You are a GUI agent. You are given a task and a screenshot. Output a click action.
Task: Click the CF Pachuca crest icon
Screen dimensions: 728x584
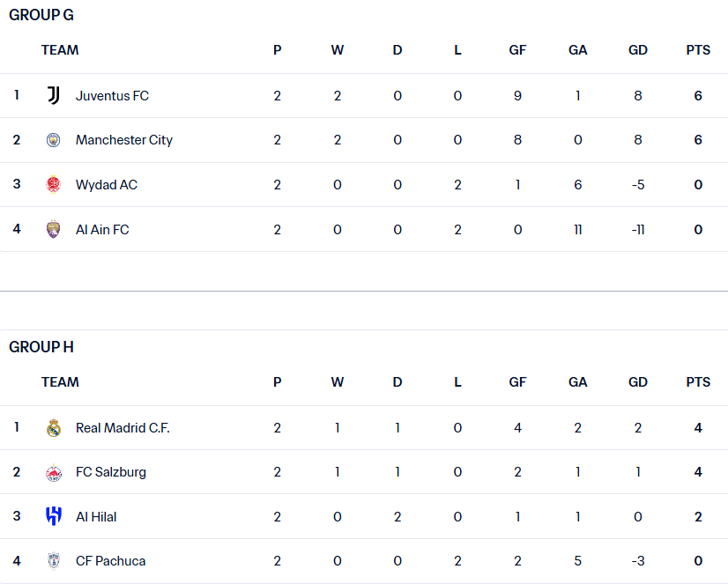point(54,561)
